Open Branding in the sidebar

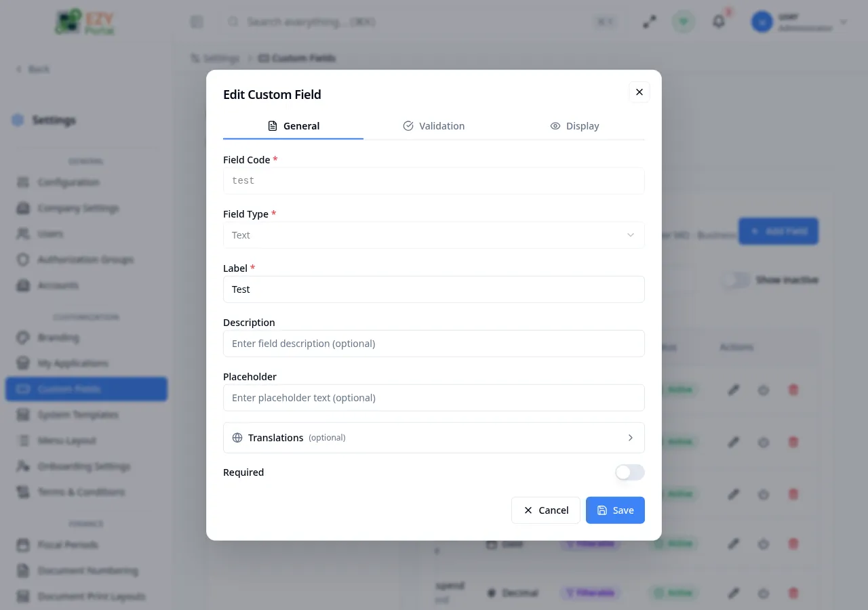(86, 338)
